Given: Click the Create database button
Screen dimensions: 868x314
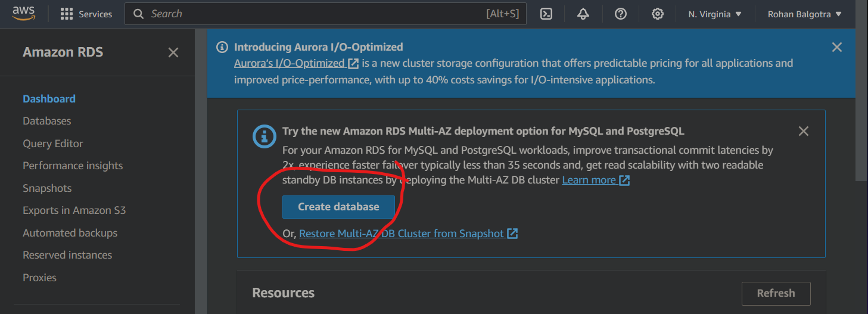Looking at the screenshot, I should (x=338, y=207).
